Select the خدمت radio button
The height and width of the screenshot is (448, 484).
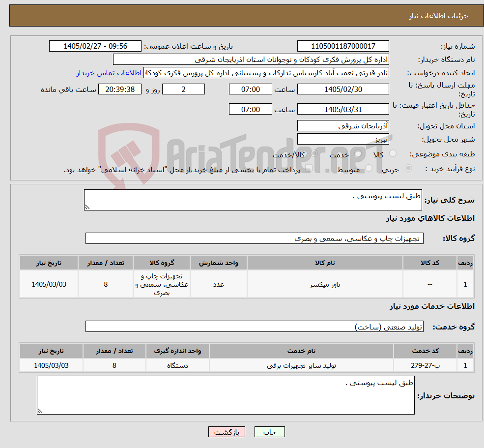pyautogui.click(x=358, y=153)
